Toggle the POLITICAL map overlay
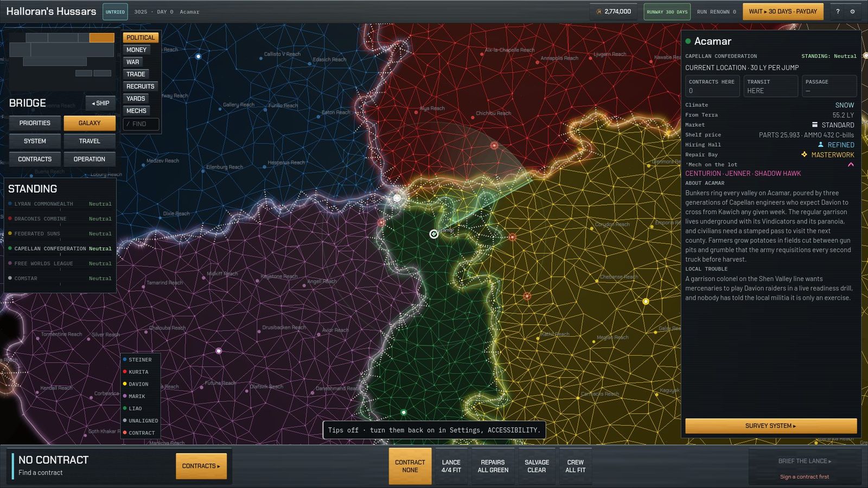The height and width of the screenshot is (488, 868). click(141, 37)
